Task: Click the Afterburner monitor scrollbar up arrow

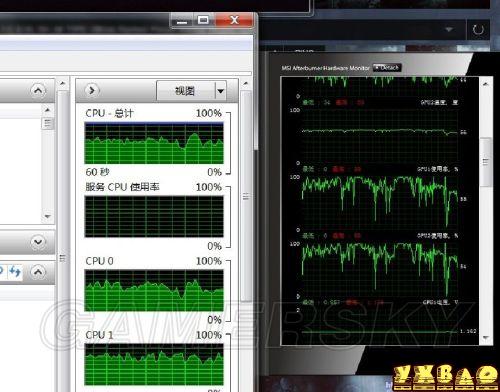Action: coord(485,84)
